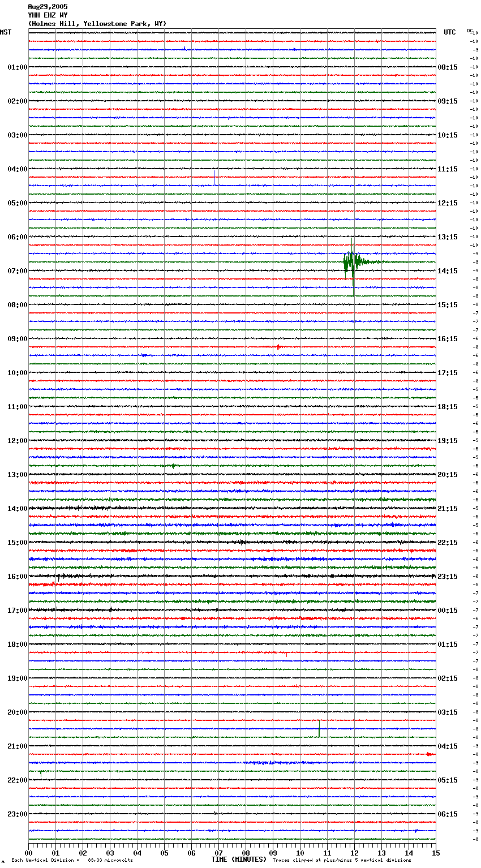The width and height of the screenshot is (481, 868).
Task: Click the 09:15 UTC time label
Action: (448, 101)
